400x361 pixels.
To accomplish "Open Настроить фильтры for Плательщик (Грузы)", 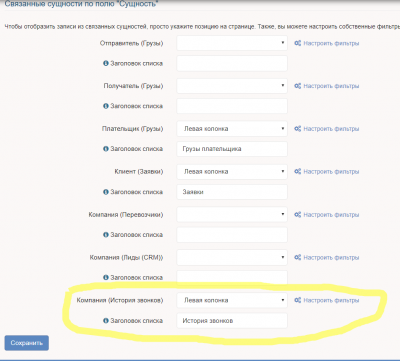I will pos(327,129).
